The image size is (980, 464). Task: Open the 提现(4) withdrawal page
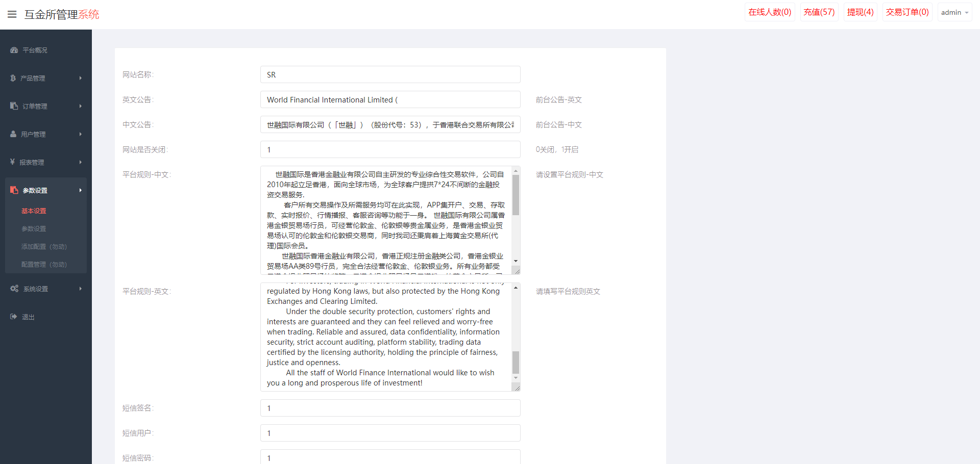(860, 11)
